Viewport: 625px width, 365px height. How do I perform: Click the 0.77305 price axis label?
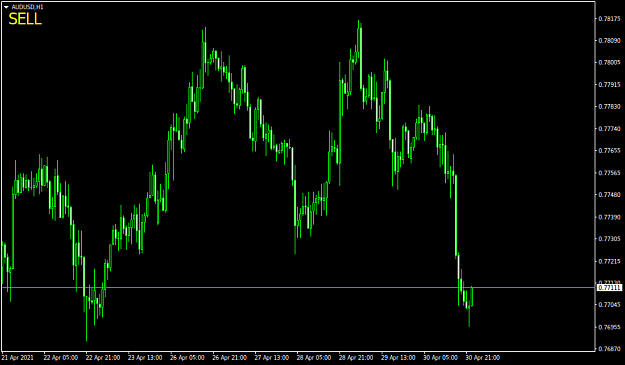[x=609, y=239]
